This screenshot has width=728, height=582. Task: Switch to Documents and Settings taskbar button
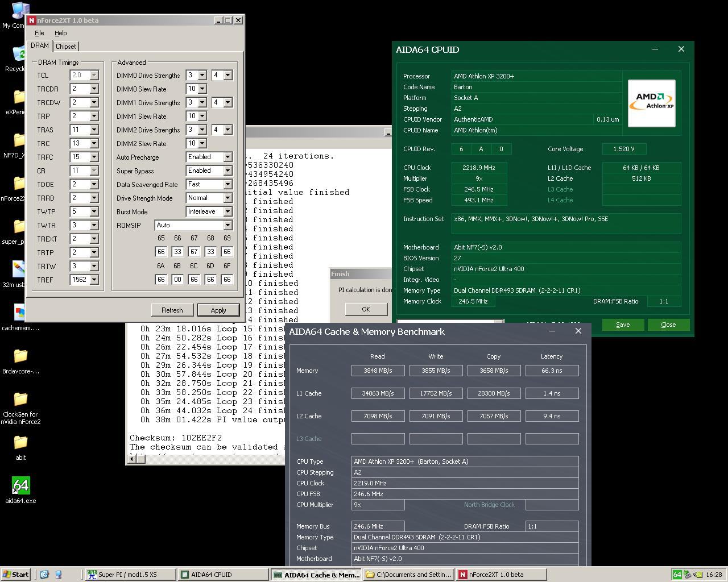pyautogui.click(x=409, y=575)
